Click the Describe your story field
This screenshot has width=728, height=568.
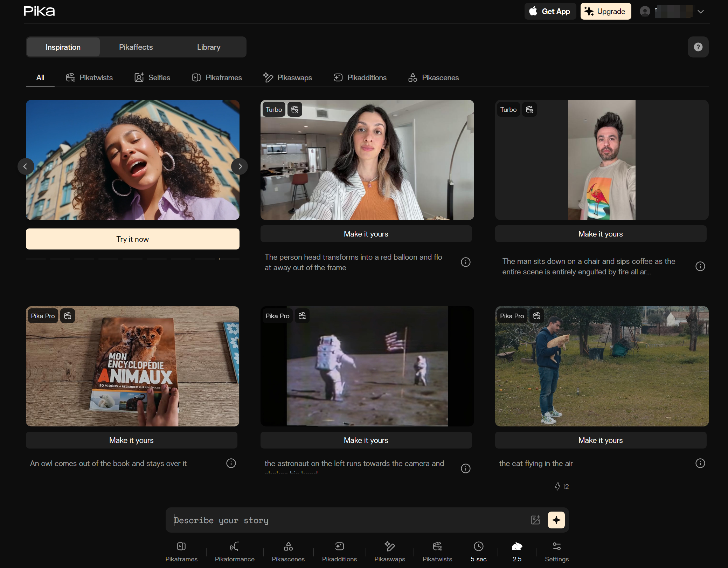click(x=350, y=520)
